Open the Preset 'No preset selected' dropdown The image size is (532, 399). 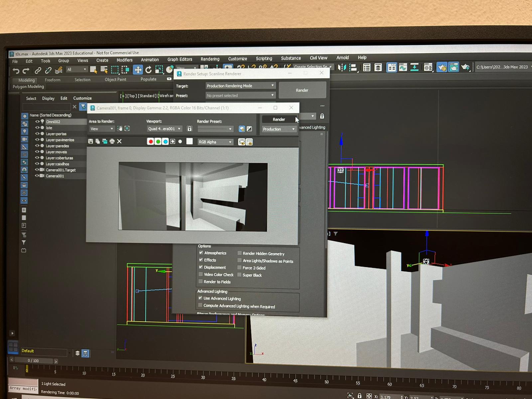click(240, 95)
